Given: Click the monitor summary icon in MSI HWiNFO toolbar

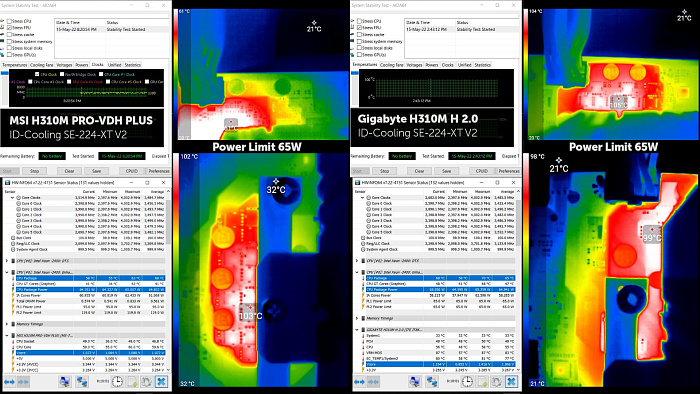Looking at the screenshot, I should (65, 382).
